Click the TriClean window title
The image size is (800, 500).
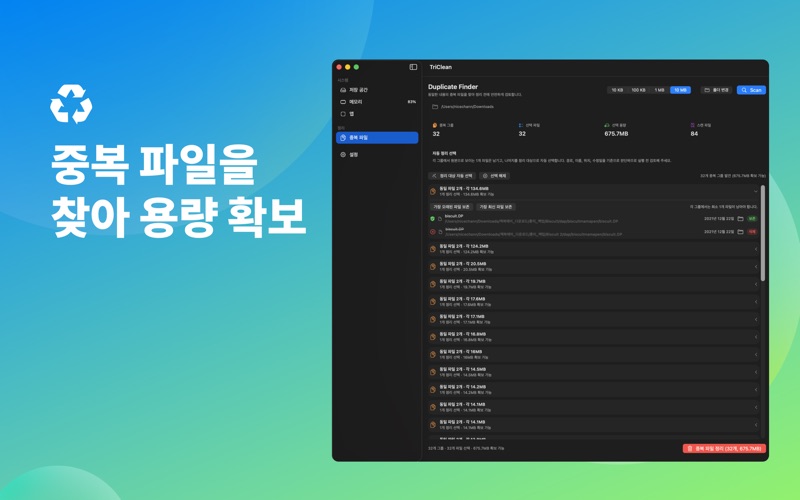point(440,67)
